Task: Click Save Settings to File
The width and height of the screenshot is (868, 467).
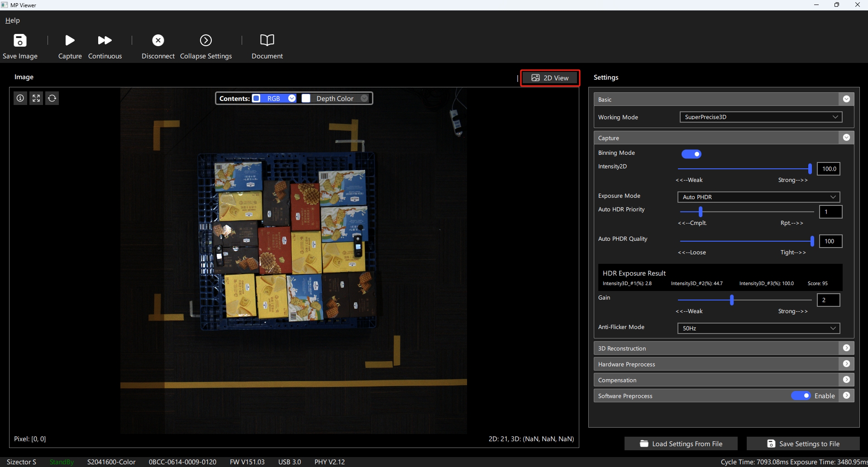Action: pyautogui.click(x=803, y=443)
